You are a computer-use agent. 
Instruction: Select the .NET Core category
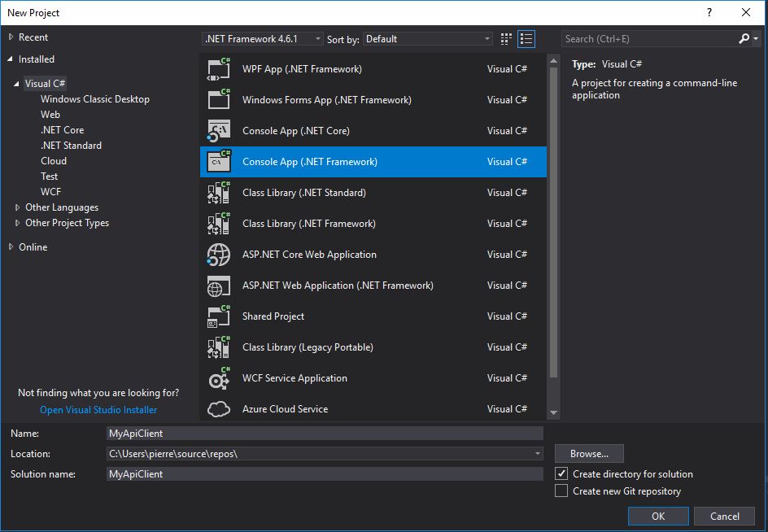click(62, 130)
